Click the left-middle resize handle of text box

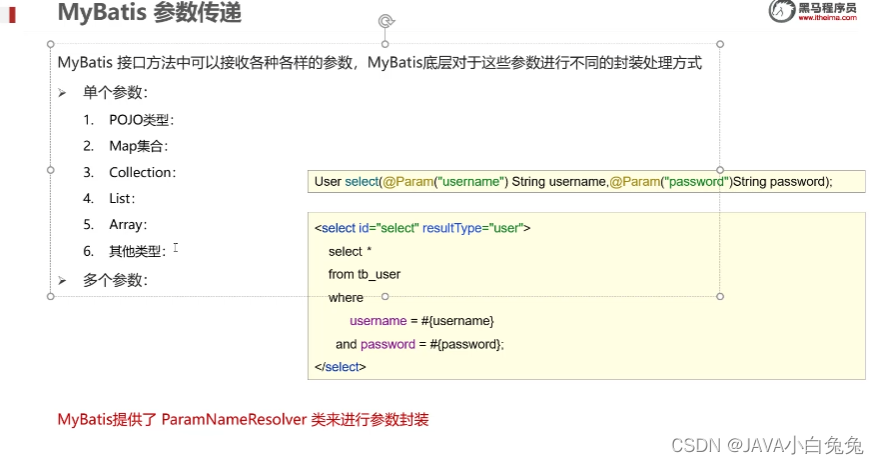tap(50, 170)
